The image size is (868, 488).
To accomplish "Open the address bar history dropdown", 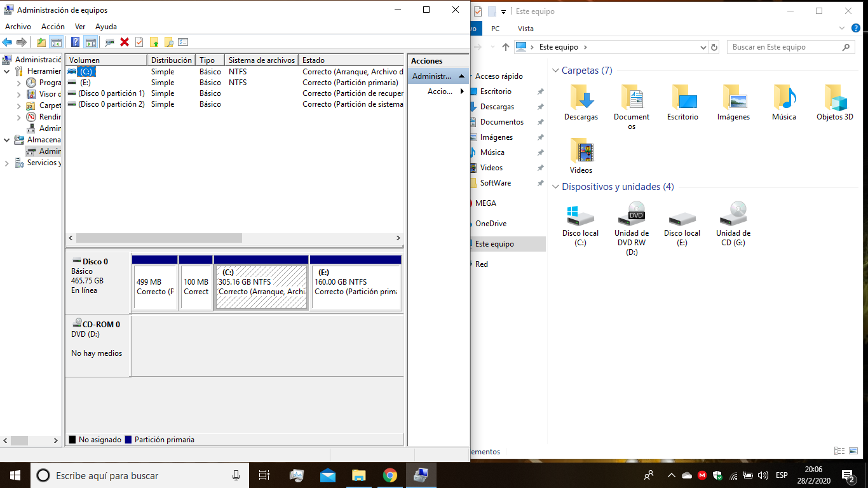I will pyautogui.click(x=703, y=47).
